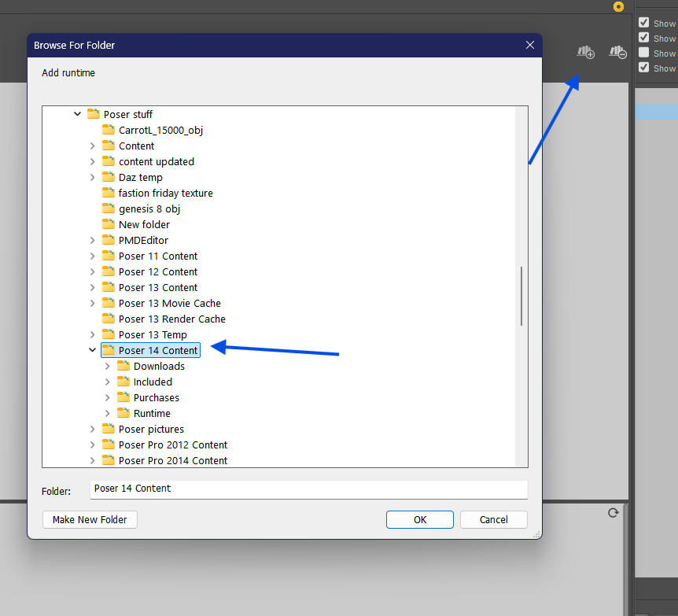Enable the unchecked third Show checkbox
This screenshot has height=616, width=678.
coord(644,53)
